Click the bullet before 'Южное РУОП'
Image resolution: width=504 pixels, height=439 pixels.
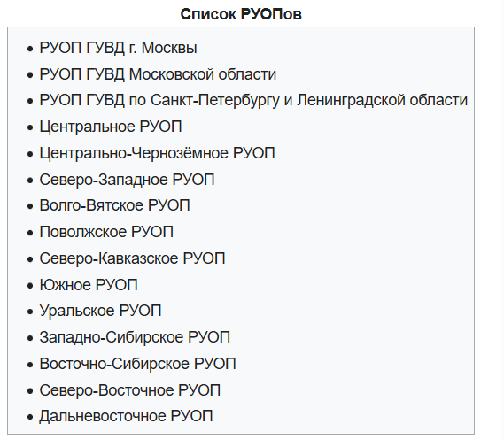point(30,286)
